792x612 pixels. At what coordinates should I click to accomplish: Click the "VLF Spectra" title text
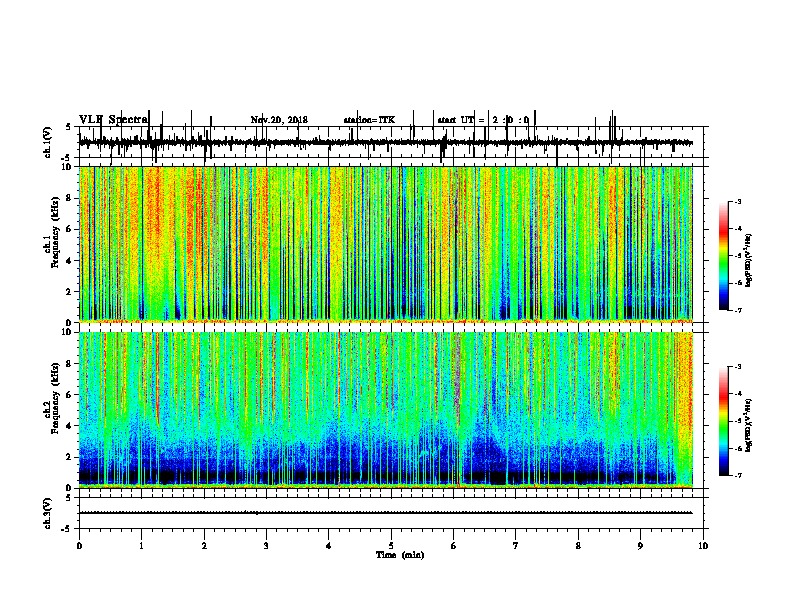coord(113,120)
